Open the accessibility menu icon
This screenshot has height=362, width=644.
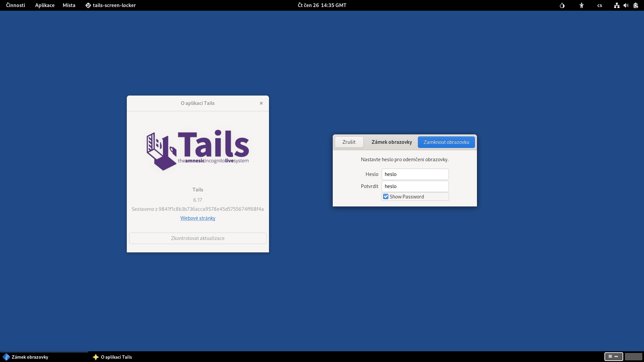click(582, 5)
